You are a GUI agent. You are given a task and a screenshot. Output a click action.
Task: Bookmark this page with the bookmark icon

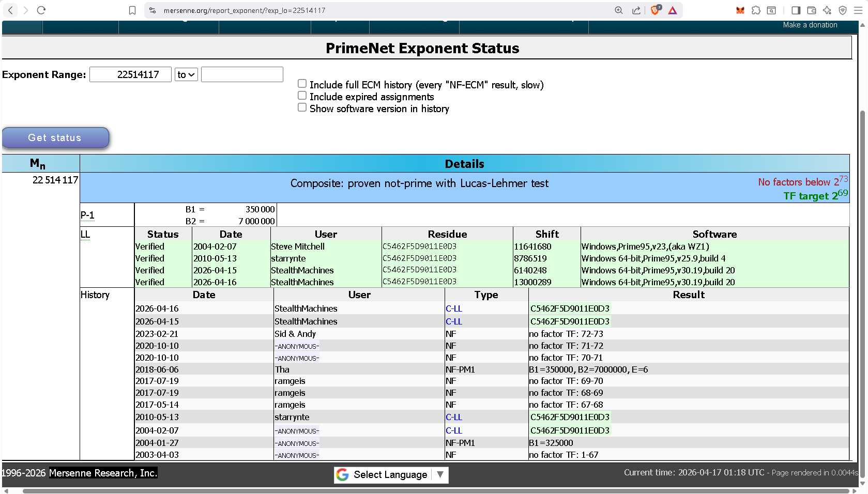tap(132, 10)
